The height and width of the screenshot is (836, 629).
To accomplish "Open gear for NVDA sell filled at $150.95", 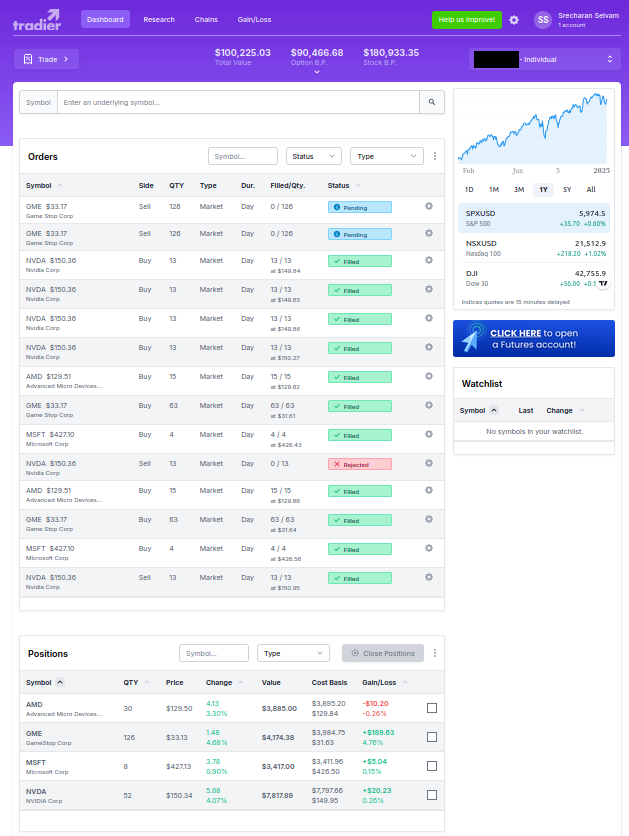I will [429, 577].
